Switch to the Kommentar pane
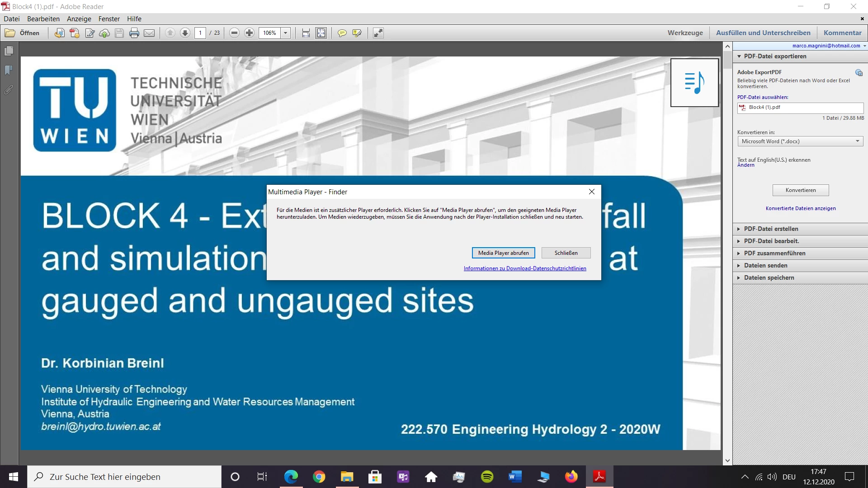Image resolution: width=868 pixels, height=488 pixels. pos(843,33)
